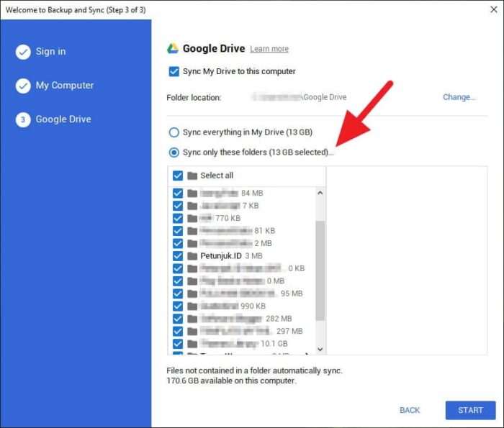Screen dimensions: 504x428
Task: Uncheck the 7 KB folder checkbox
Action: click(178, 206)
